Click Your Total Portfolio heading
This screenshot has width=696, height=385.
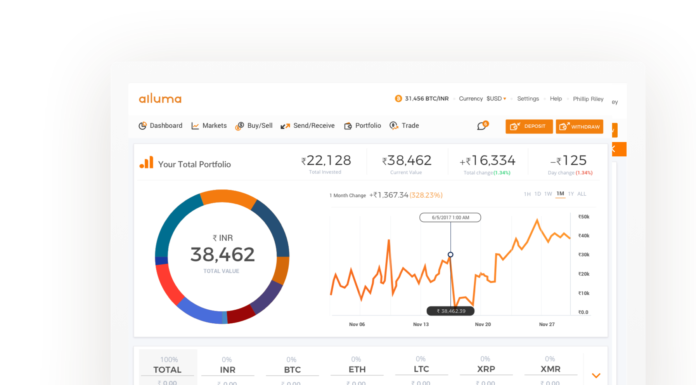(194, 164)
